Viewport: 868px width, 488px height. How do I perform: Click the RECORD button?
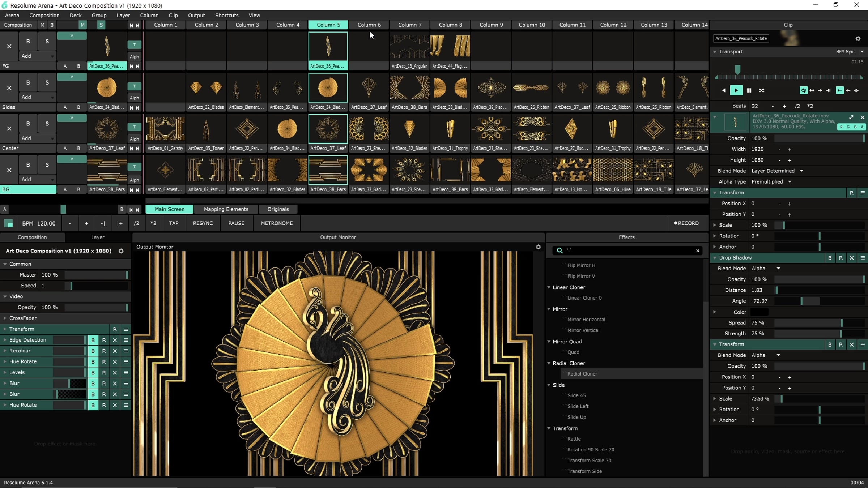(x=686, y=223)
